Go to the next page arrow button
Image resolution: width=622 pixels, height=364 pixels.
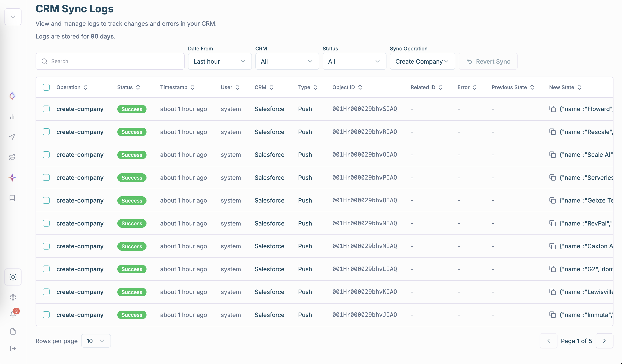point(604,341)
